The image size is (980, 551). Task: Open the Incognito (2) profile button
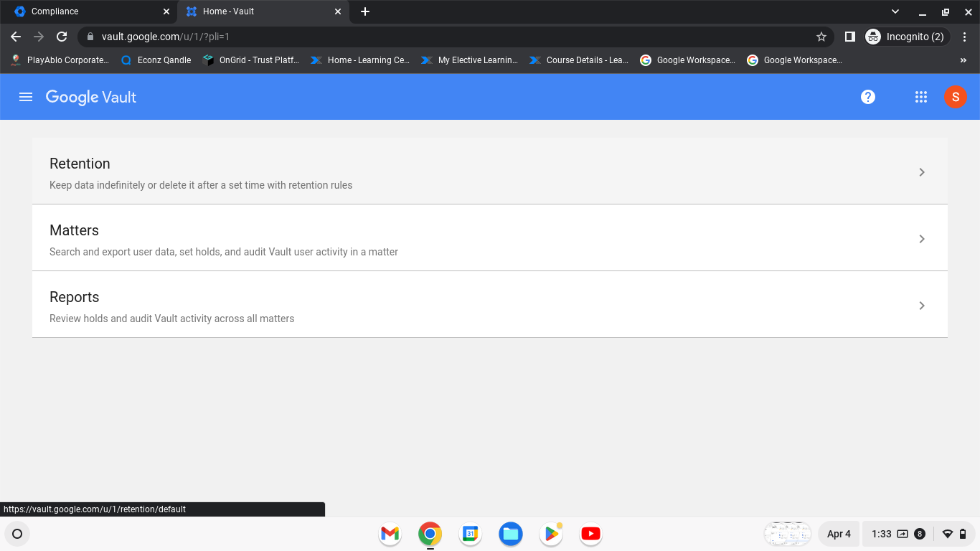click(907, 37)
